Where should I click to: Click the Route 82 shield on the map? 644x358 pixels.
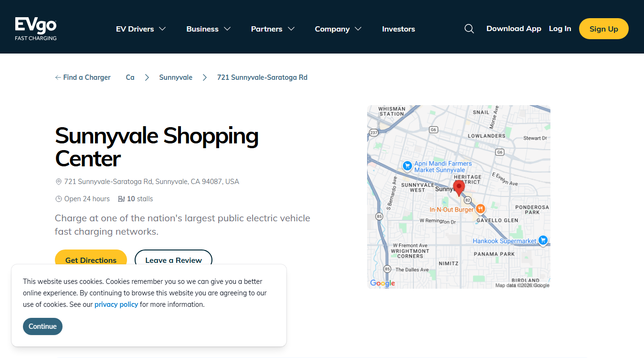(468, 200)
